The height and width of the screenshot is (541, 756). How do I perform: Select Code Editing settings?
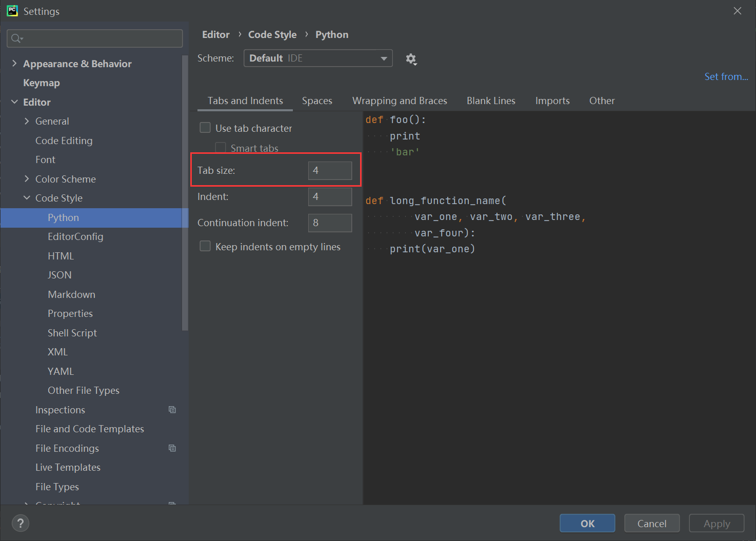(64, 141)
